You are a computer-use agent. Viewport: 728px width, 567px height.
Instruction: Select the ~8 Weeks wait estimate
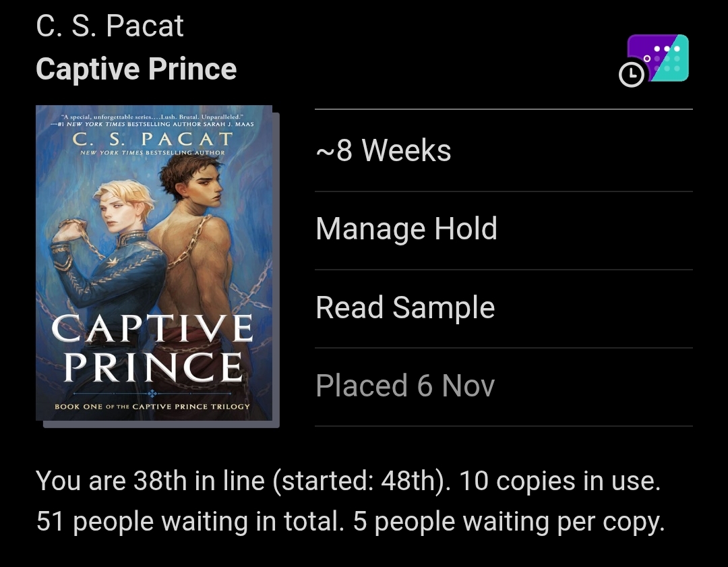[384, 150]
